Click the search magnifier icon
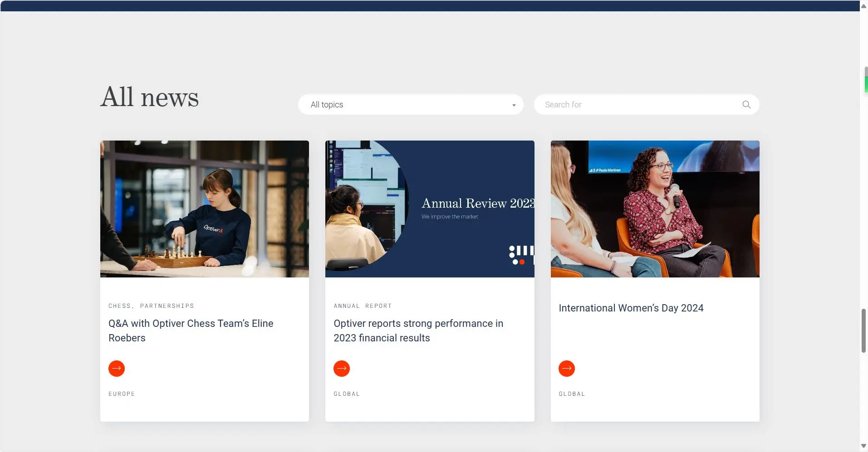Screen dimensions: 868x452 click(x=746, y=105)
